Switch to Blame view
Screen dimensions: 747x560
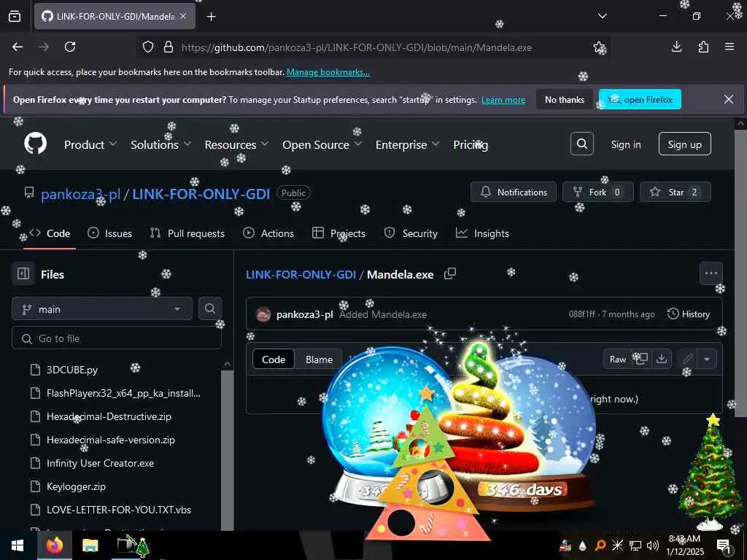click(x=319, y=359)
